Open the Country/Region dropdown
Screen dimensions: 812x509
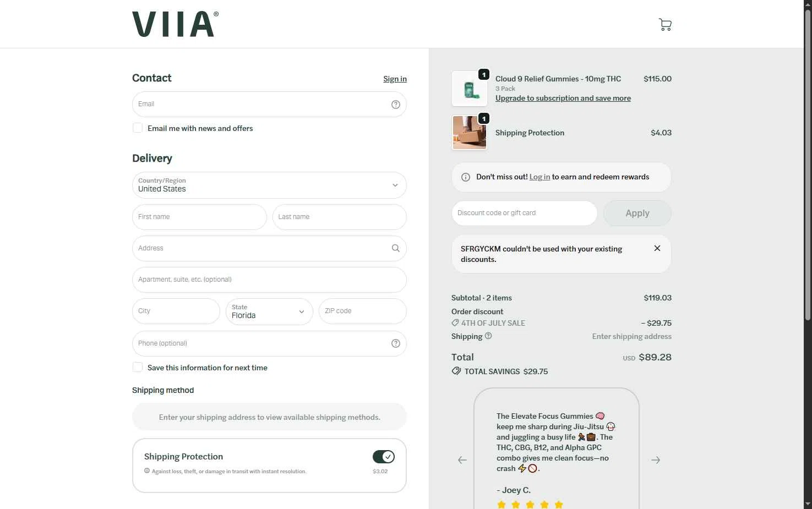tap(269, 185)
